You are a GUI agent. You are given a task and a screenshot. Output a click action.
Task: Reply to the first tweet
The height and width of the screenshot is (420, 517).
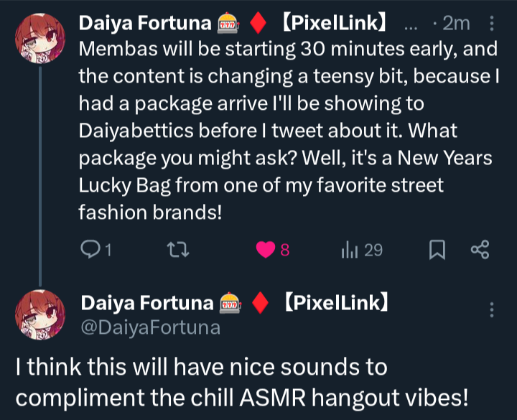[91, 250]
